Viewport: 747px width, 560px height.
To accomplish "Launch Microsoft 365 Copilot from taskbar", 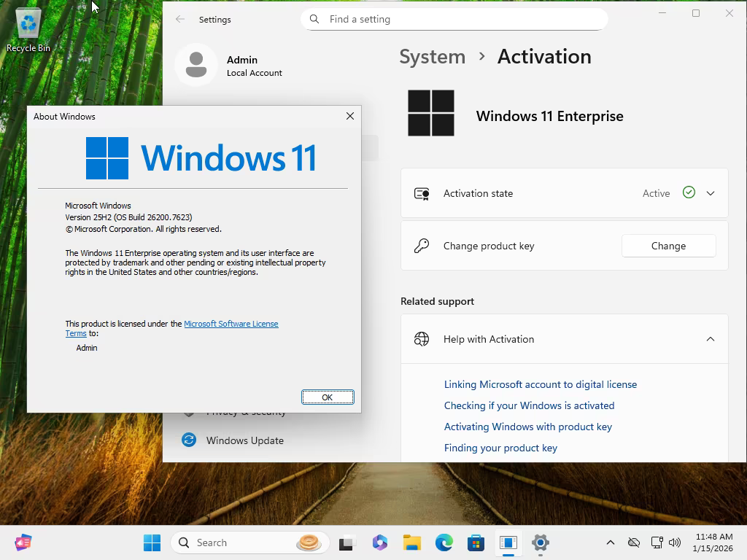I will [x=379, y=542].
